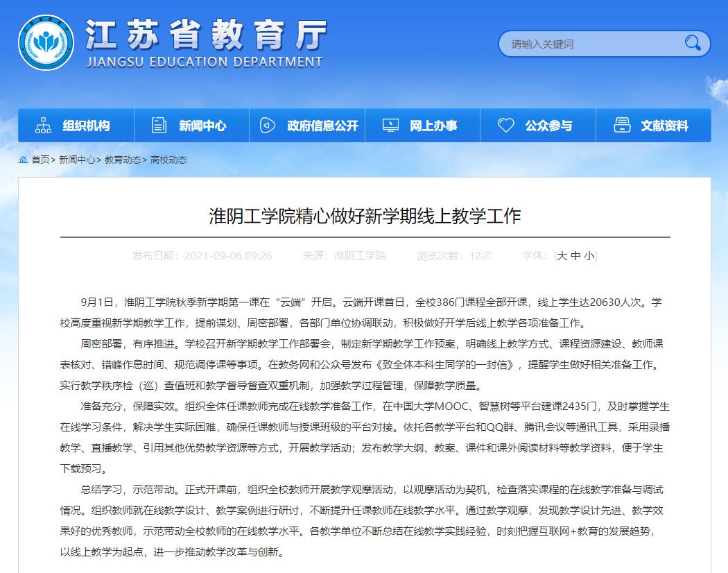The height and width of the screenshot is (573, 728).
Task: Set font size to 大 (large)
Action: pyautogui.click(x=562, y=256)
